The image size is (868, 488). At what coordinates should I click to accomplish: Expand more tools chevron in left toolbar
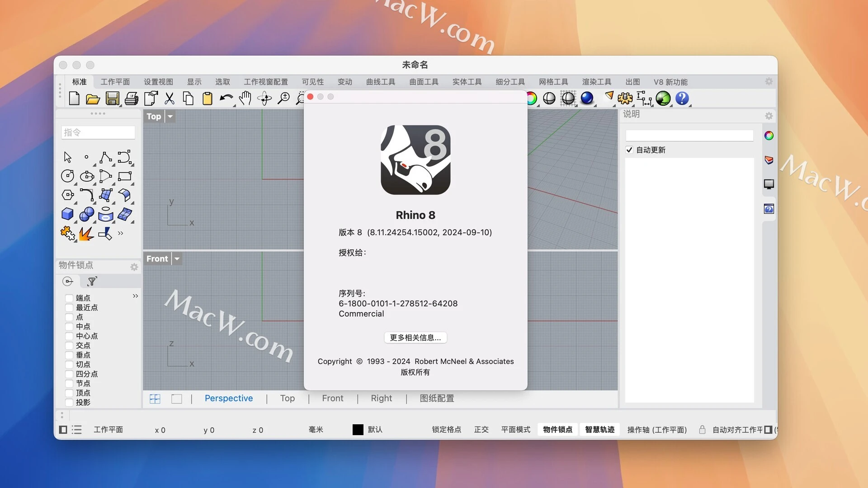tap(121, 234)
